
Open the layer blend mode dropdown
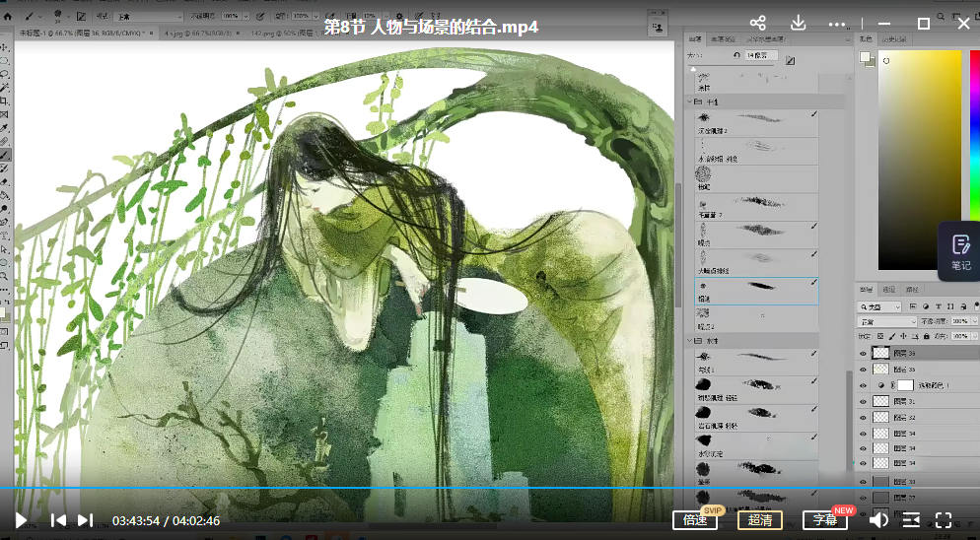887,322
